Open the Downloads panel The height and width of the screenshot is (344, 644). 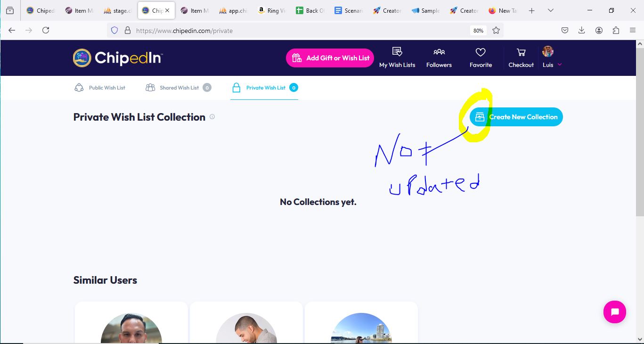pos(582,30)
